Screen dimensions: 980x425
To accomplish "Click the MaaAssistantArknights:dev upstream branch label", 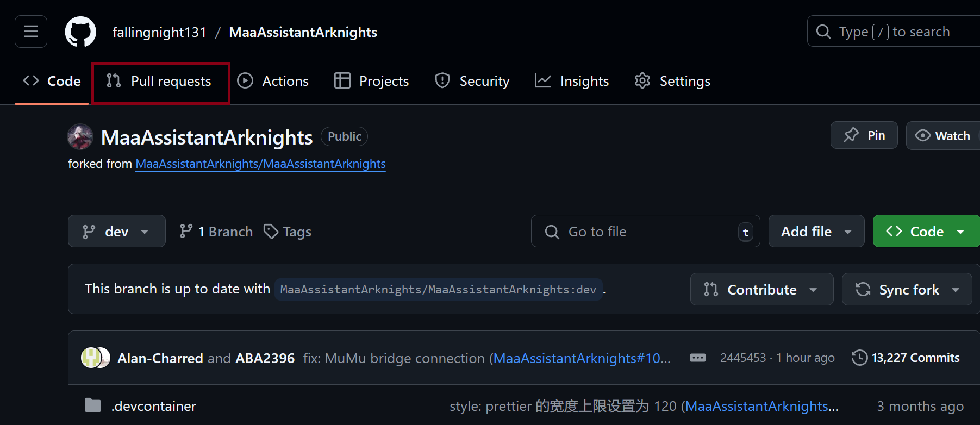I will [439, 289].
